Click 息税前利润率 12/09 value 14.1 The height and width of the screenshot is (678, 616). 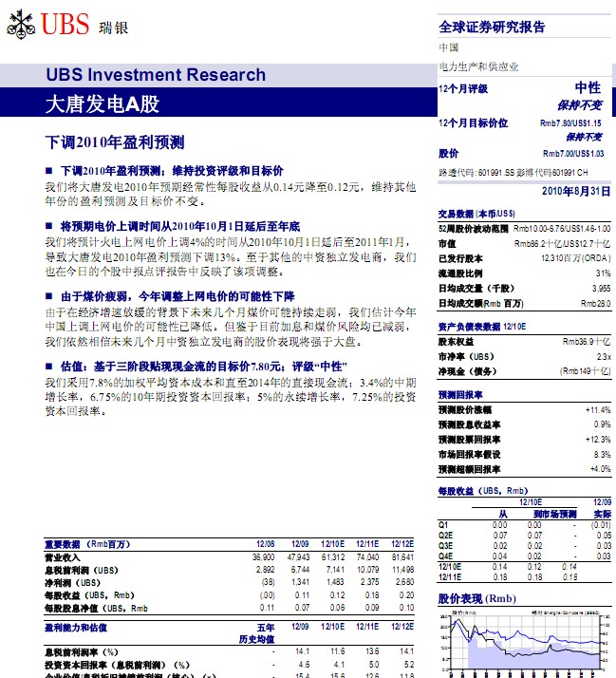[302, 651]
